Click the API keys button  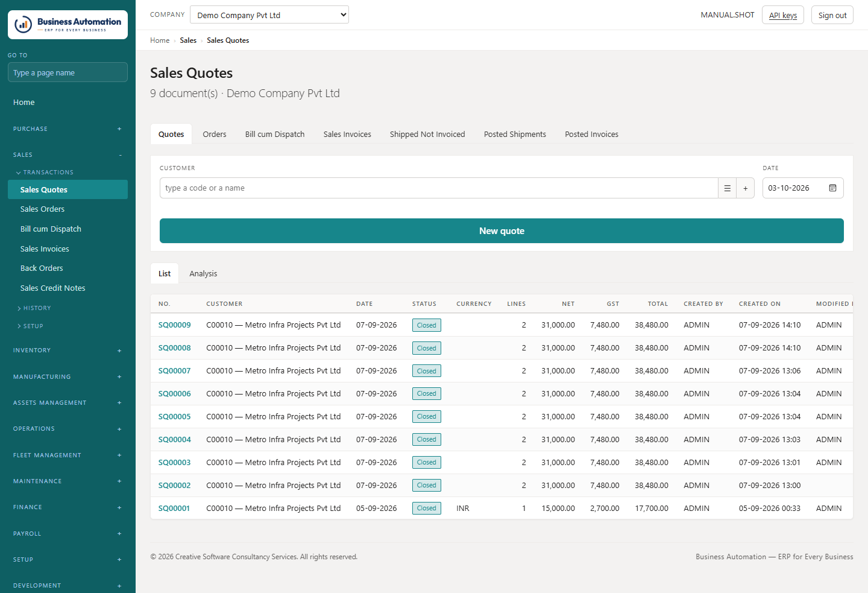(x=783, y=15)
